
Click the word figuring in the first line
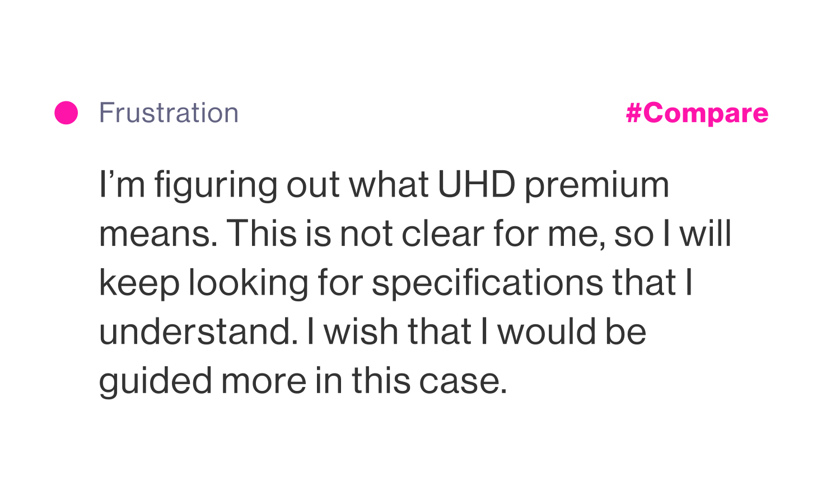[216, 186]
